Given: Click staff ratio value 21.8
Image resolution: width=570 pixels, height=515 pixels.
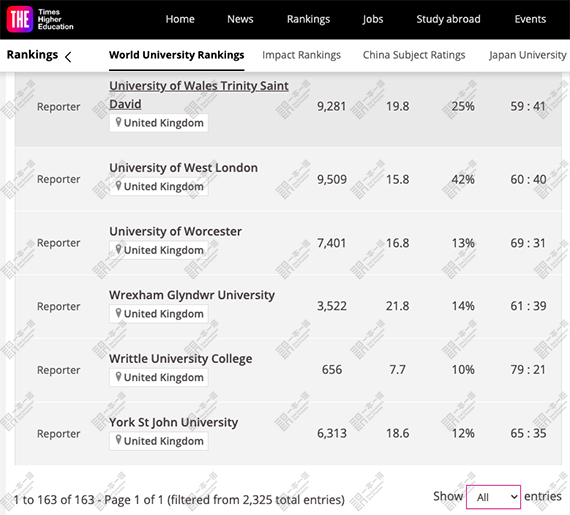Looking at the screenshot, I should point(398,306).
